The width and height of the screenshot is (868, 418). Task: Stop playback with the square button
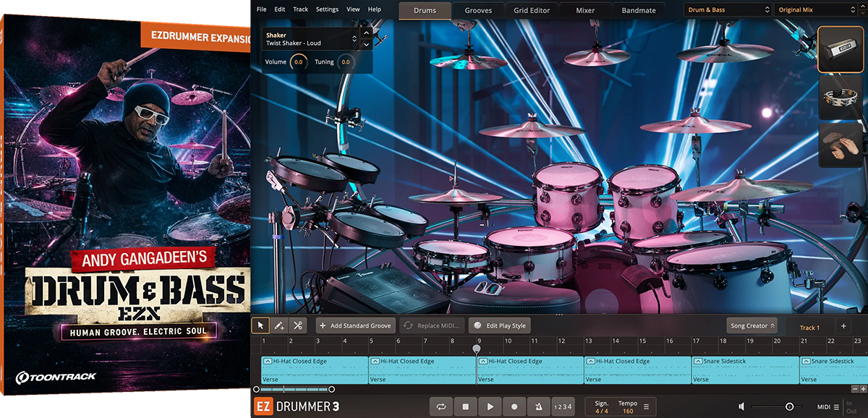point(466,407)
